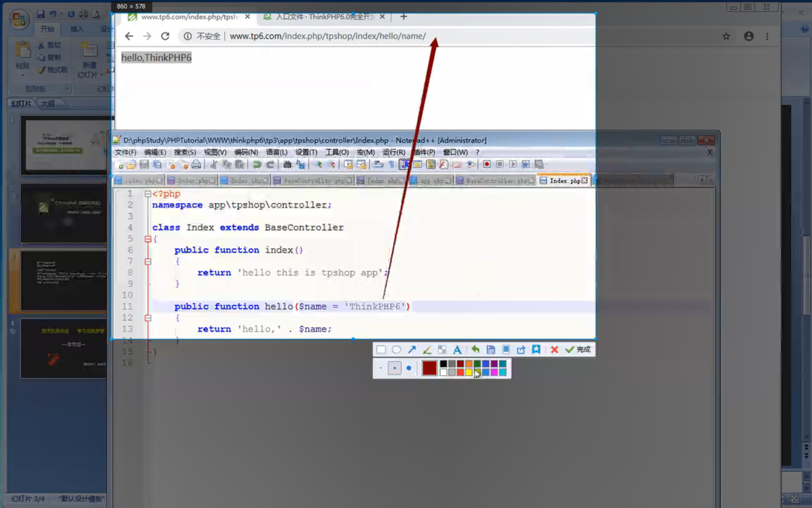
Task: Open the 设置(T) menu in Notepad++
Action: coord(306,152)
